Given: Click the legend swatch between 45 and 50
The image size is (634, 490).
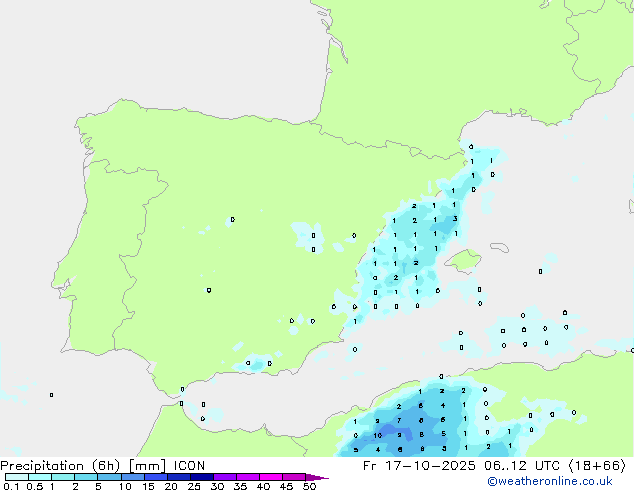Looking at the screenshot, I should coord(294,477).
